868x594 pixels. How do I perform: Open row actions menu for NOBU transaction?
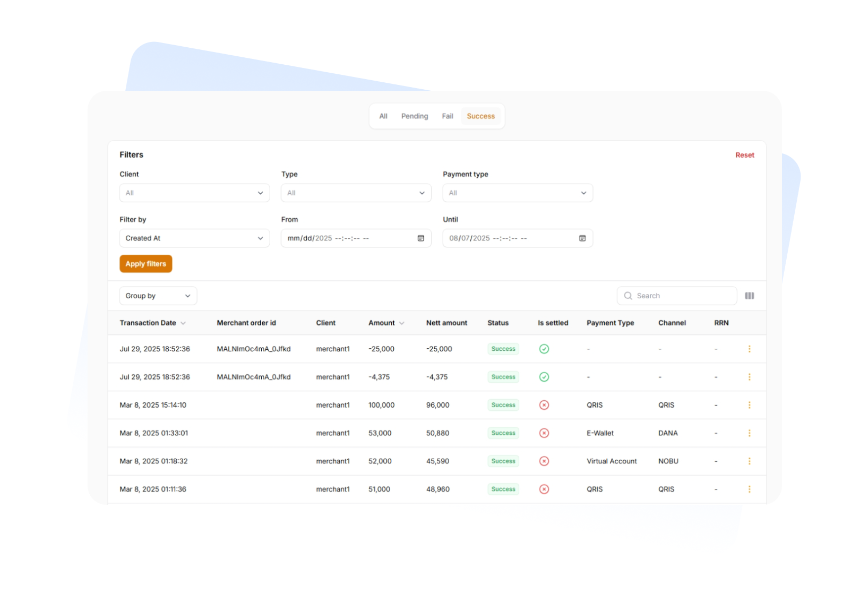click(749, 461)
